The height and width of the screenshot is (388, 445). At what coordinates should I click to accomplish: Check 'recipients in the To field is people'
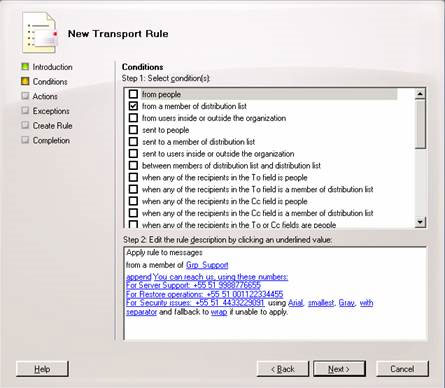coord(133,177)
